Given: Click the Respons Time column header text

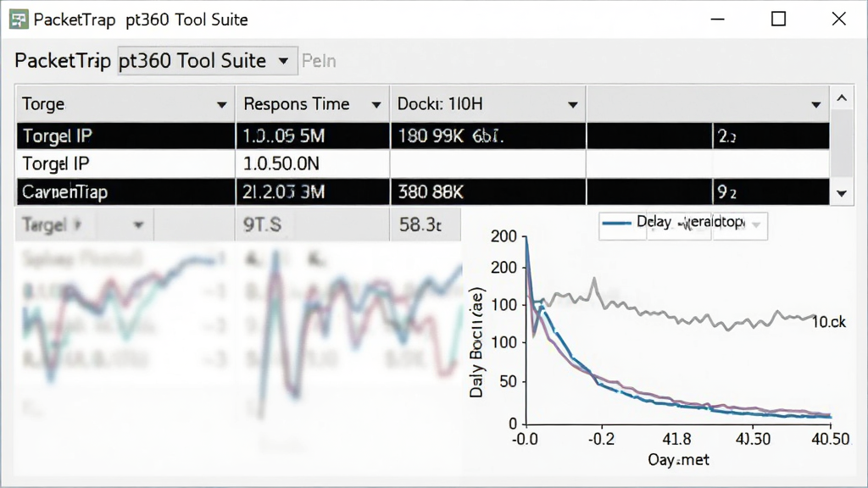Looking at the screenshot, I should pos(296,104).
